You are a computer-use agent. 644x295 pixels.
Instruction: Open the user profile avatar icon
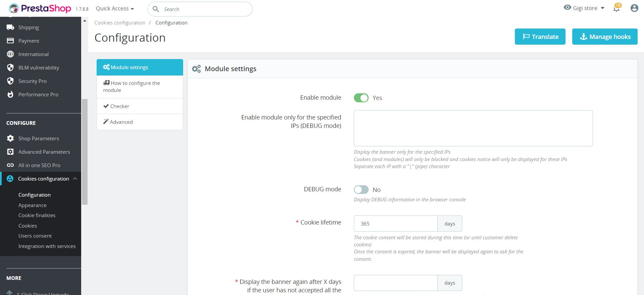click(x=634, y=8)
